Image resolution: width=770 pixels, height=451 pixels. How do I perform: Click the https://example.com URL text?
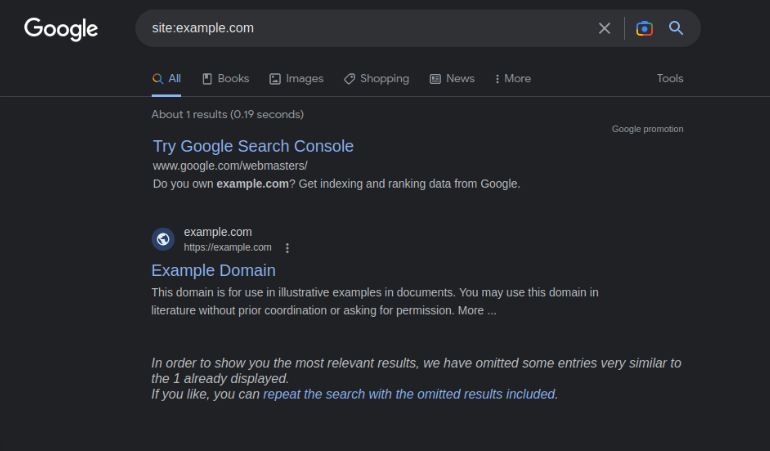tap(227, 247)
